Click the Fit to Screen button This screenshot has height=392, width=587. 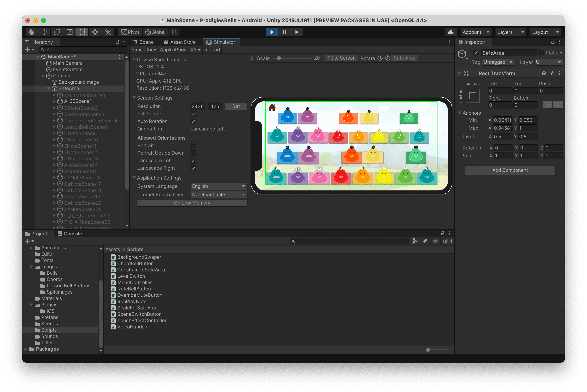tap(341, 58)
